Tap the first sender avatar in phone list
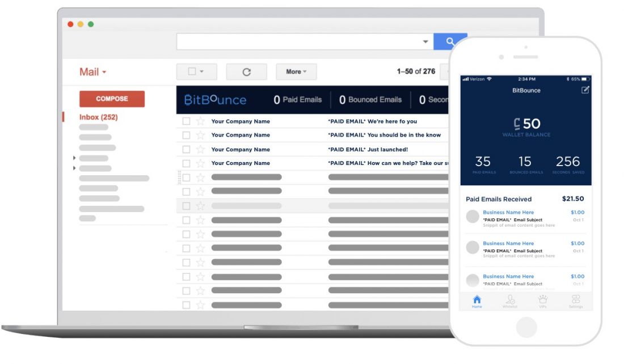Image resolution: width=624 pixels, height=364 pixels. 473,217
